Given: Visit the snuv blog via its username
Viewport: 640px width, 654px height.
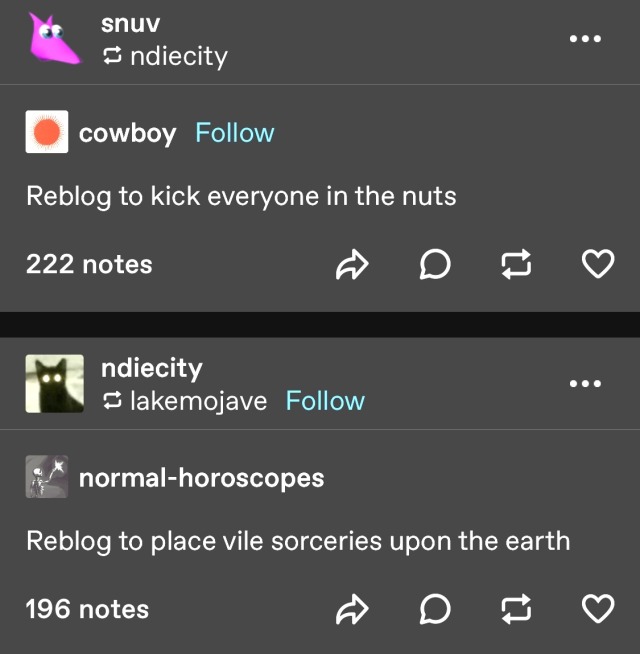Looking at the screenshot, I should tap(131, 24).
